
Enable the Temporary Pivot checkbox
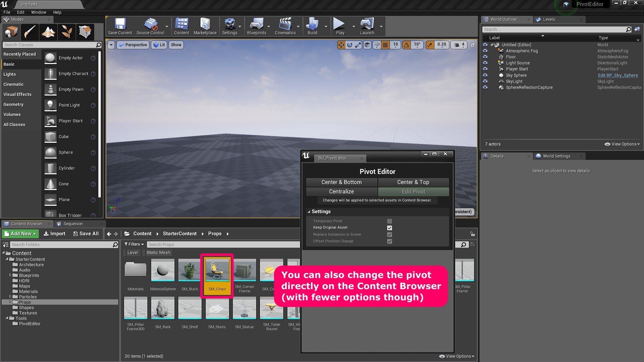point(389,221)
